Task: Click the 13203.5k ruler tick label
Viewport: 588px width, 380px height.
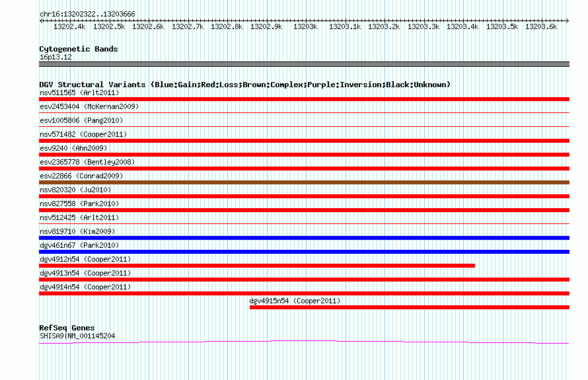Action: pos(502,26)
